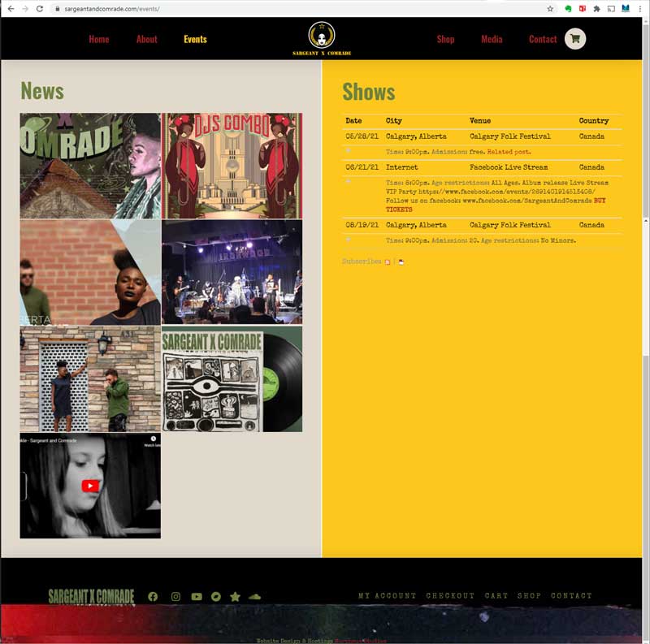Image resolution: width=650 pixels, height=644 pixels.
Task: Click the SHOP footer link
Action: 529,595
